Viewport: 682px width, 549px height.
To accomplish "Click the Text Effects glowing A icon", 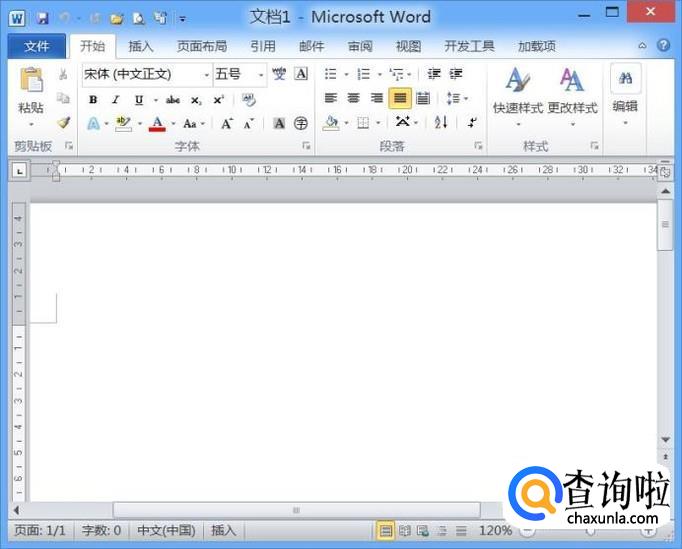I will pos(93,124).
